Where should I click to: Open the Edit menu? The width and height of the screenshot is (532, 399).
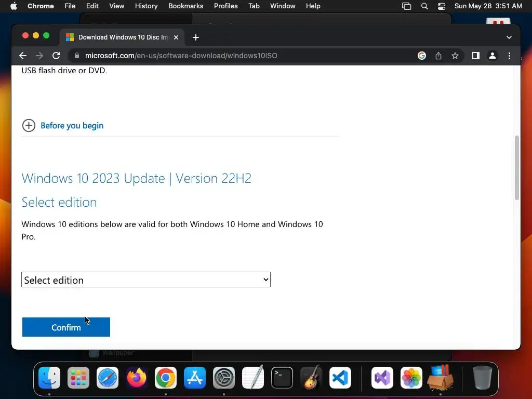[x=92, y=6]
